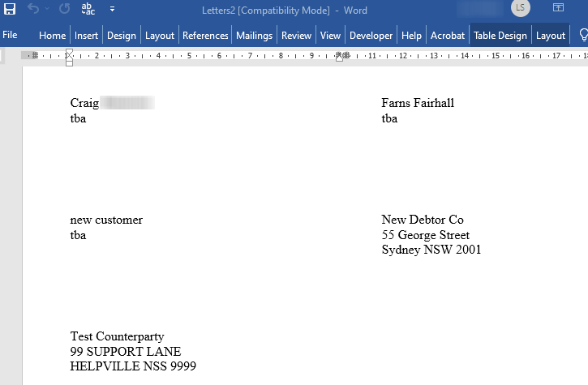Select the Developer ribbon tab
The height and width of the screenshot is (385, 588).
click(x=371, y=36)
